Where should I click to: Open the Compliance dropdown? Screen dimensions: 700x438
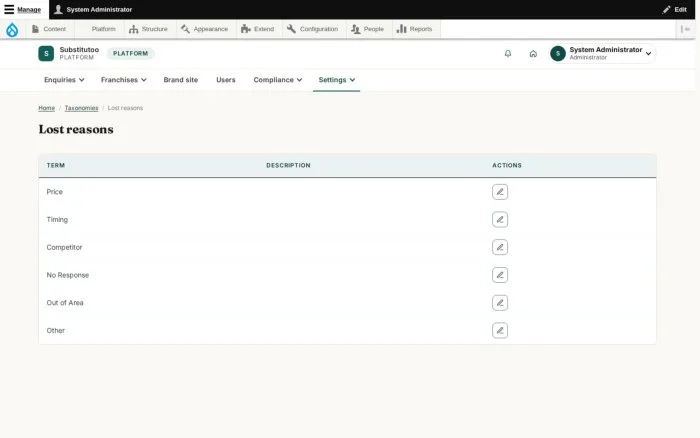coord(278,80)
